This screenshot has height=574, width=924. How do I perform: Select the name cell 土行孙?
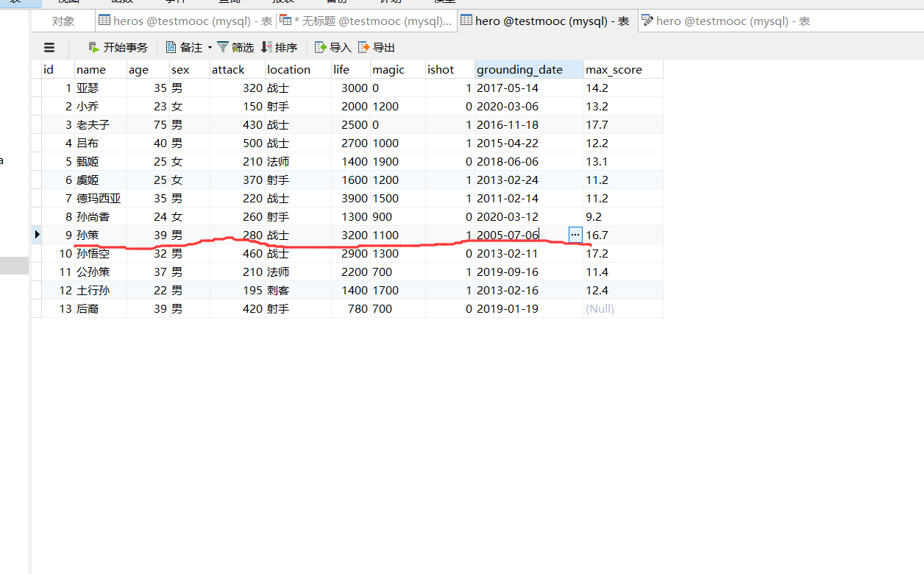click(101, 290)
